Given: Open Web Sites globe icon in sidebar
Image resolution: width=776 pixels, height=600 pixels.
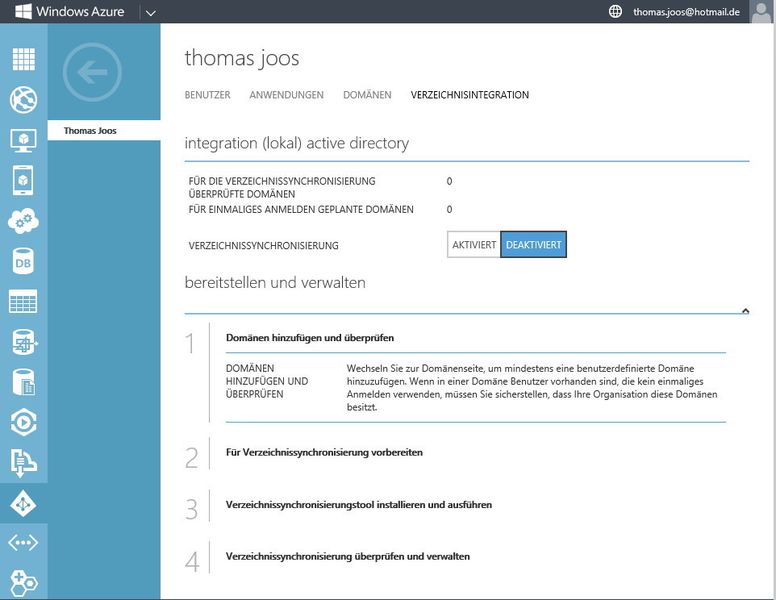Looking at the screenshot, I should click(x=23, y=100).
